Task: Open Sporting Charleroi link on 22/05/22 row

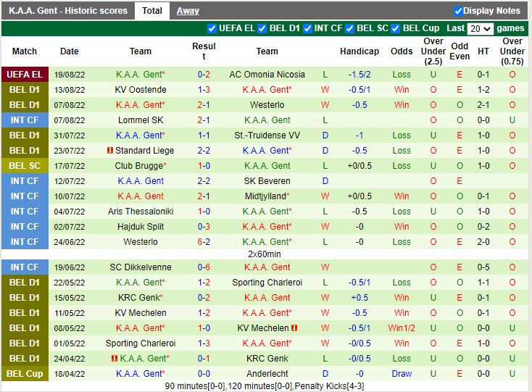Action: (267, 282)
